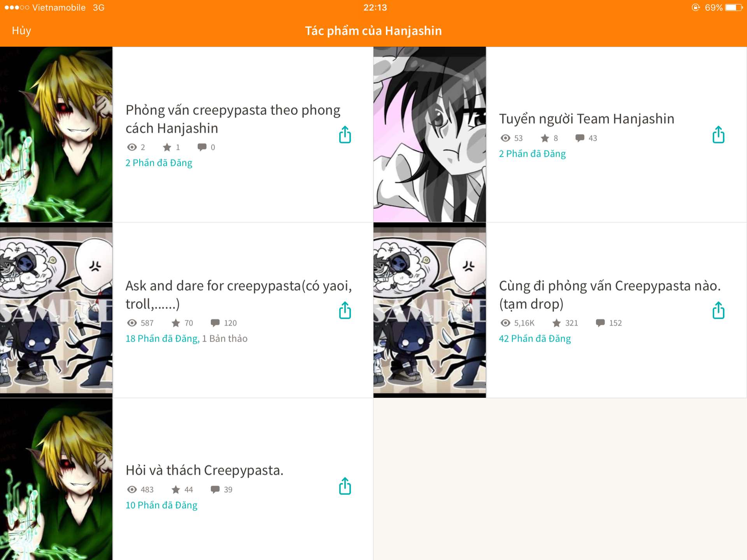Tap share icon for Phỏng vấn creepypasta story
Viewport: 747px width, 560px height.
345,135
